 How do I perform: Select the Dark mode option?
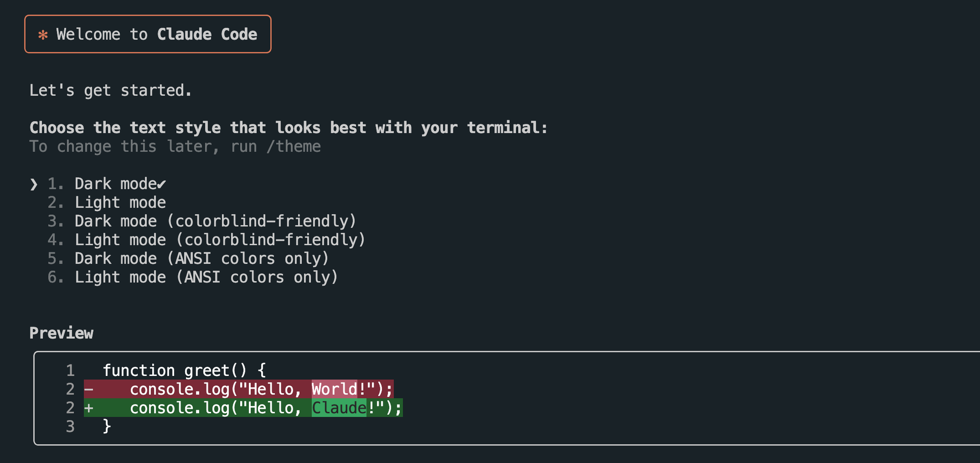(107, 184)
